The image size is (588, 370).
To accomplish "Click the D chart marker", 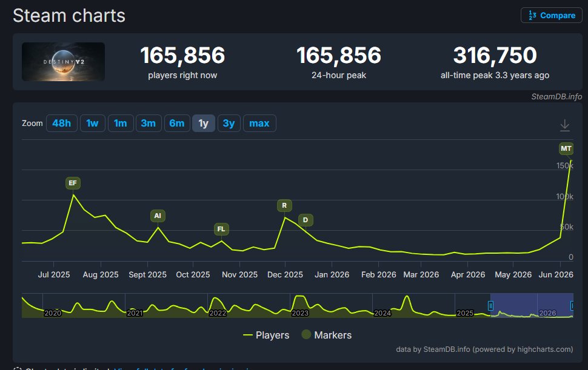I will pos(306,220).
